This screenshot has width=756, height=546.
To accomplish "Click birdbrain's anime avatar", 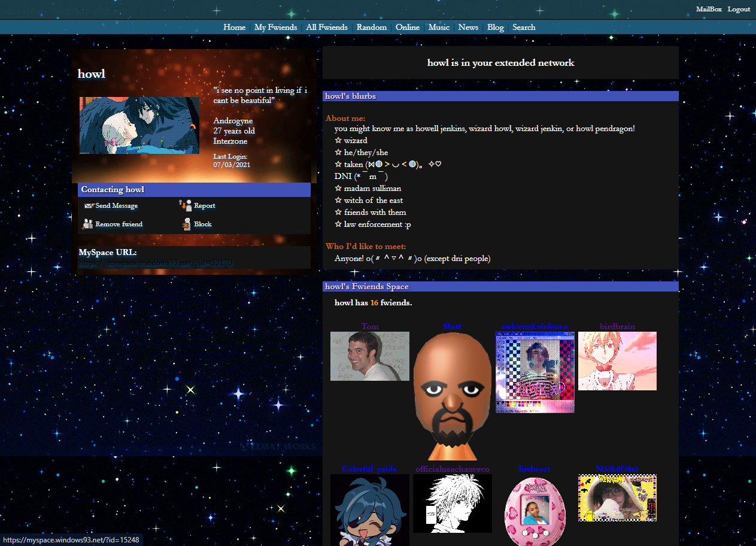I will point(617,361).
